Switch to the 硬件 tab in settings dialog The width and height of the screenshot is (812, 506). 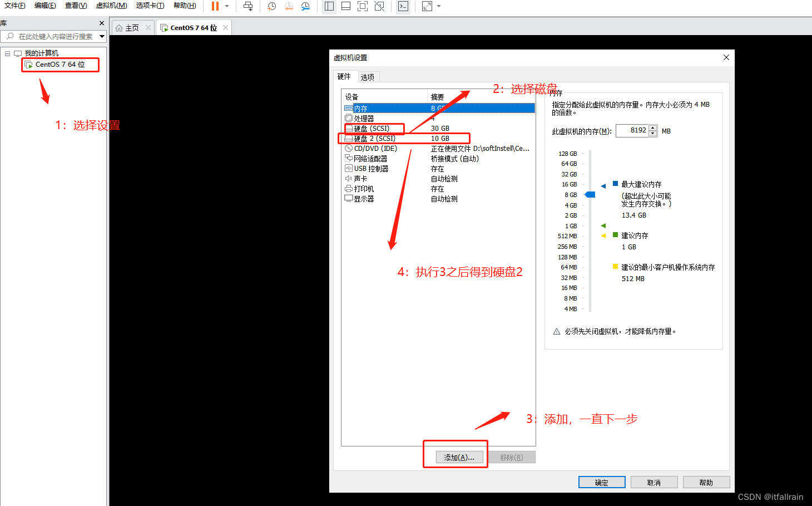pos(344,76)
